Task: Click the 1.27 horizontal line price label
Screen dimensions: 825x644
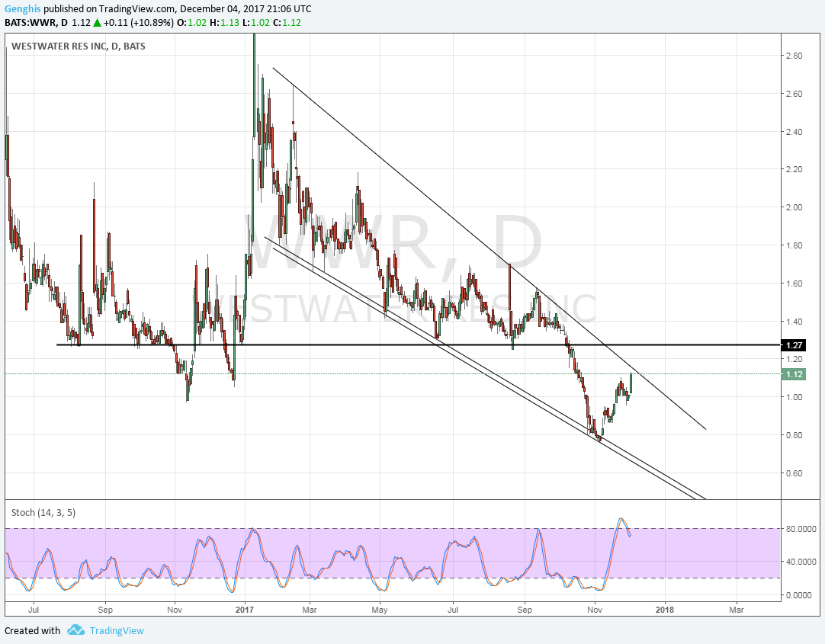Action: click(794, 345)
